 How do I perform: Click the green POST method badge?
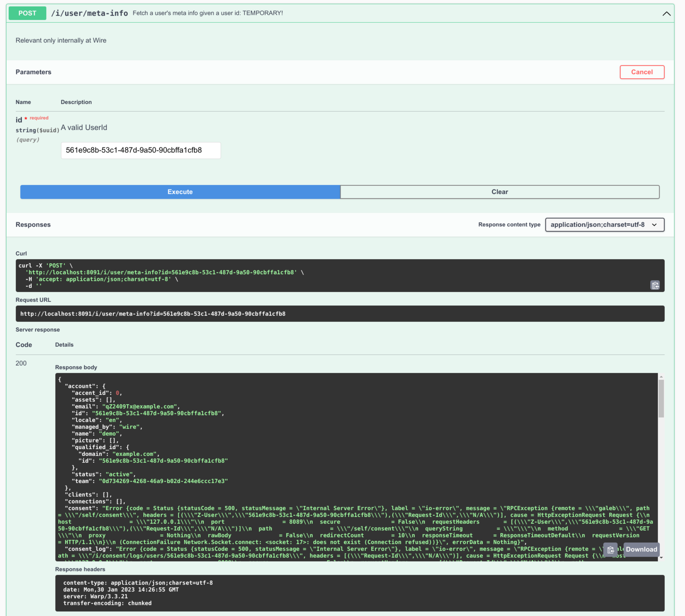(27, 13)
